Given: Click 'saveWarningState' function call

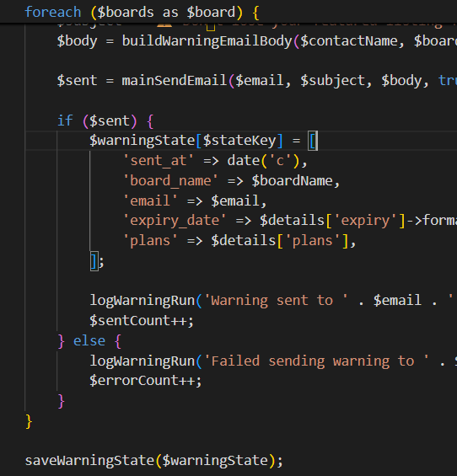Looking at the screenshot, I should pyautogui.click(x=89, y=461).
